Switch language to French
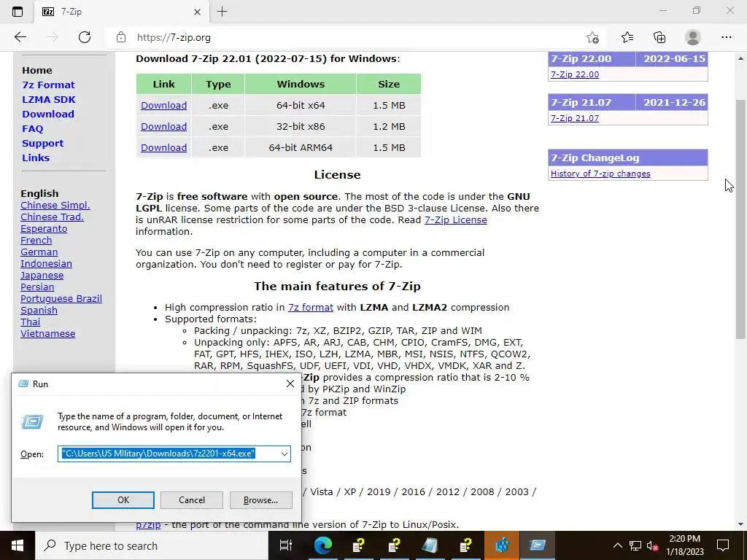This screenshot has width=747, height=560. tap(36, 240)
